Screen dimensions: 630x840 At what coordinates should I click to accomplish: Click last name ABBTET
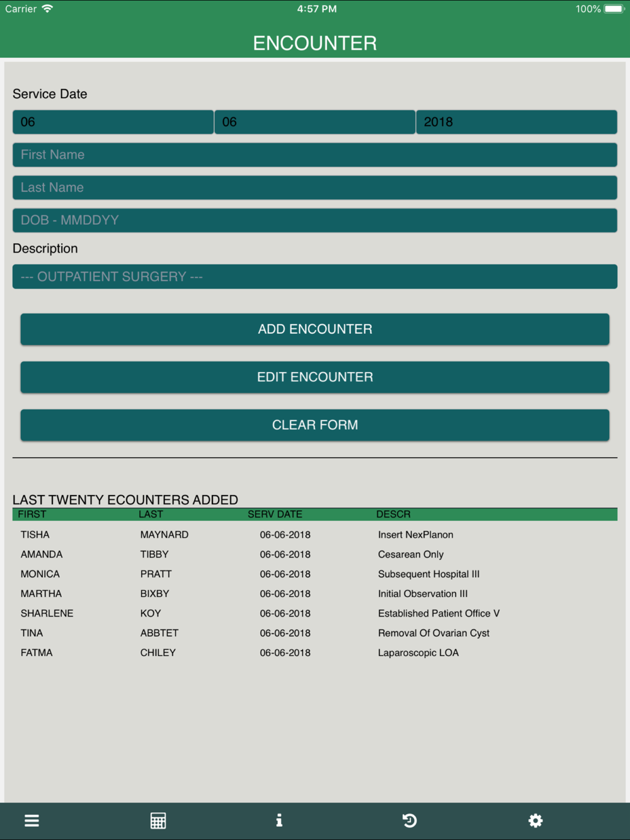pyautogui.click(x=159, y=633)
